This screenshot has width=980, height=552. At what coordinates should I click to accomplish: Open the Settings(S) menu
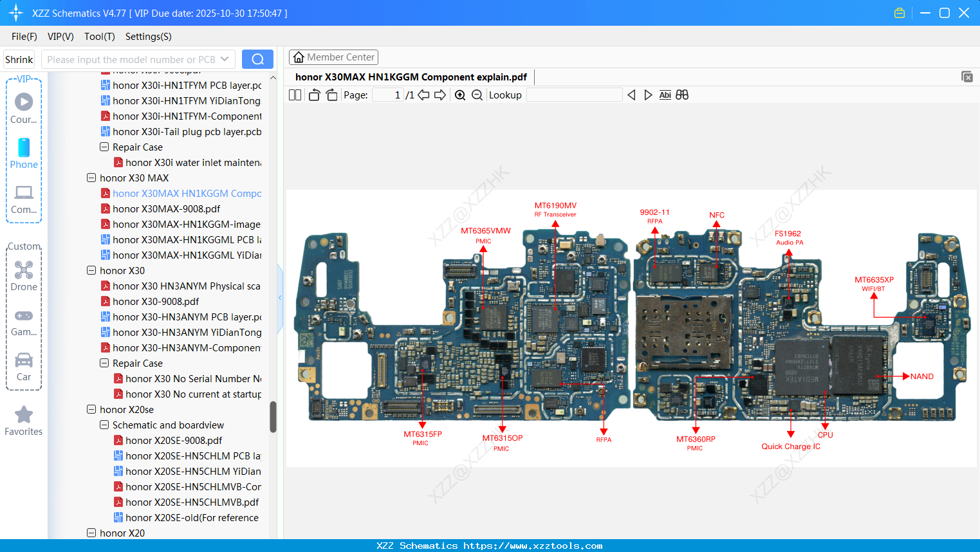coord(149,37)
